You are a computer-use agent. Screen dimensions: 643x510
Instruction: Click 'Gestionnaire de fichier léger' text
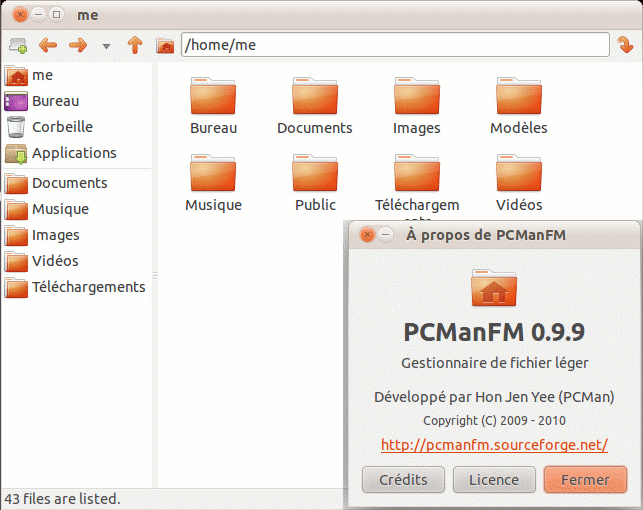pyautogui.click(x=495, y=363)
